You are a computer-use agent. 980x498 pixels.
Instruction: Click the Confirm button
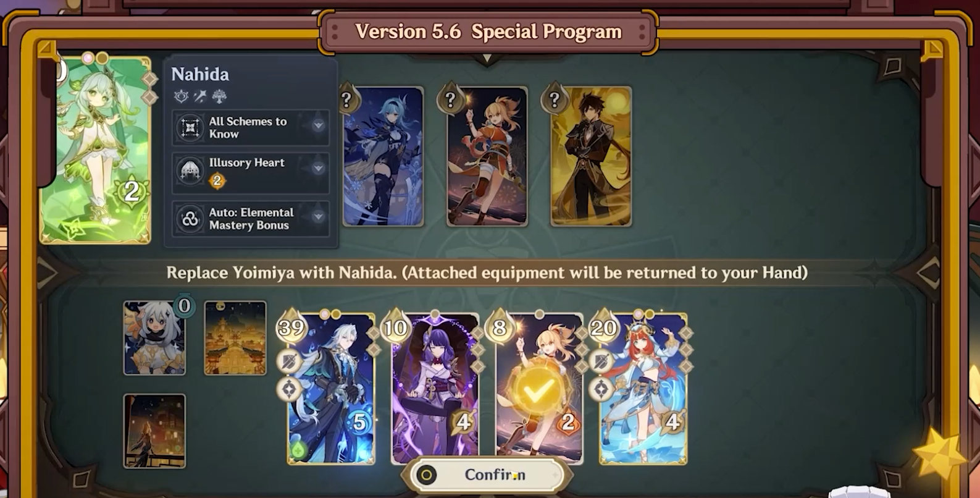coord(487,475)
